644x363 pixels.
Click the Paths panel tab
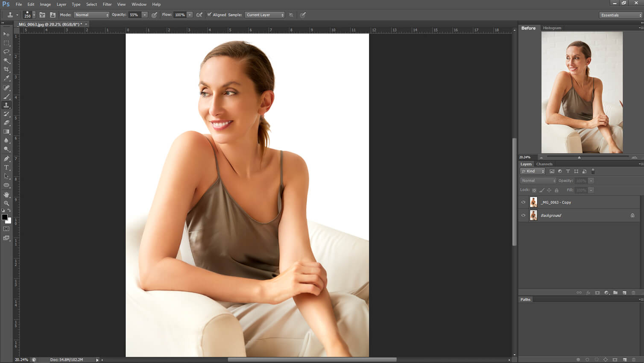pos(525,299)
